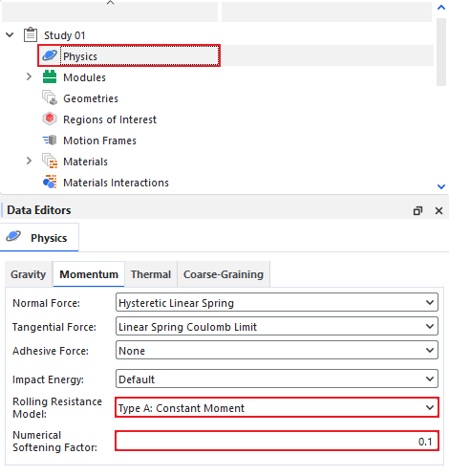Open the Tangential Force dropdown

click(x=277, y=326)
